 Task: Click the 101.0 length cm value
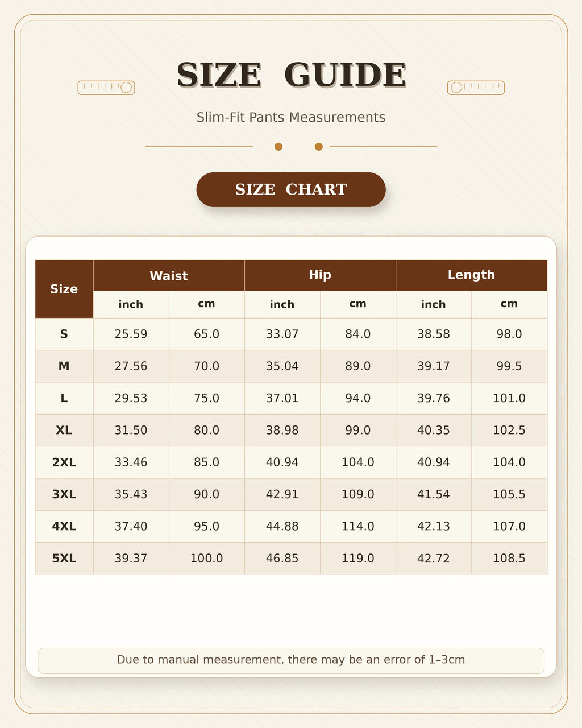click(509, 398)
